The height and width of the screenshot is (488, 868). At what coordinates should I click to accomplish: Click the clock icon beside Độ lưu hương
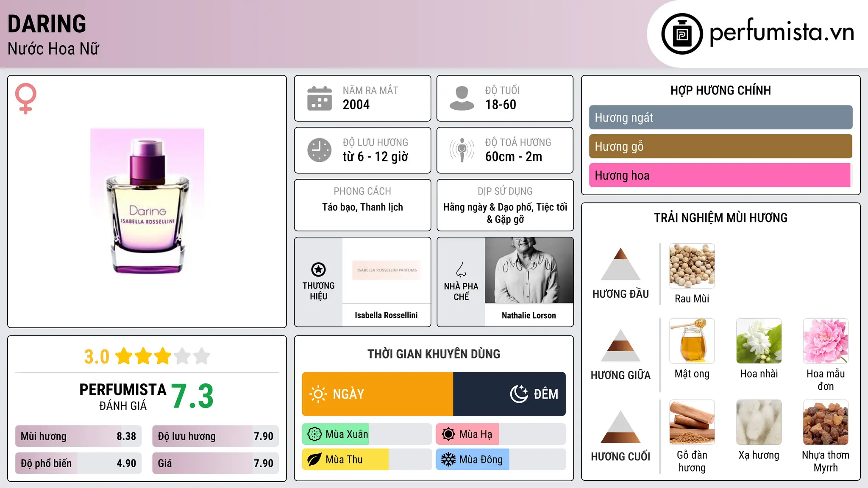coord(320,150)
